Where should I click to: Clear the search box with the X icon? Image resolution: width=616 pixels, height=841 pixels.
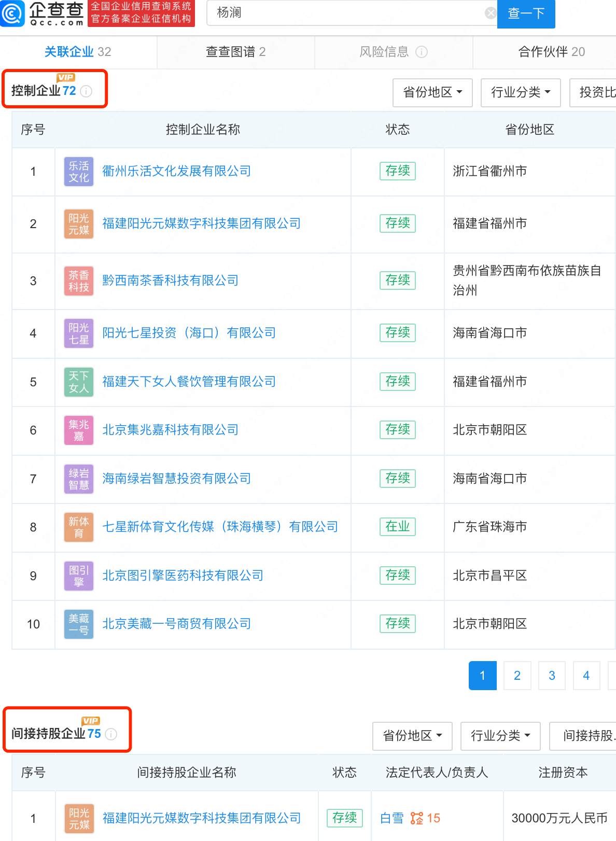490,13
